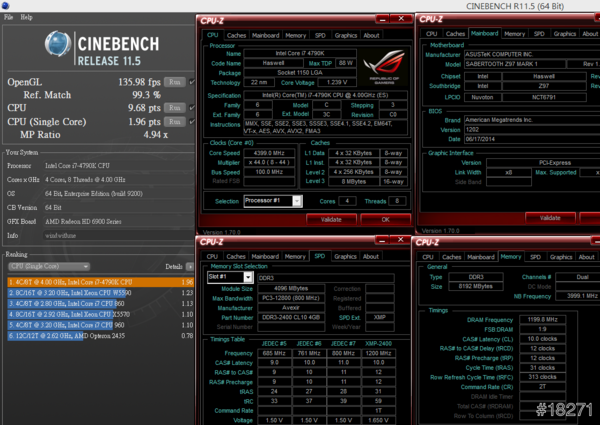Open the Help menu in Cinebench
The height and width of the screenshot is (425, 600).
click(26, 17)
